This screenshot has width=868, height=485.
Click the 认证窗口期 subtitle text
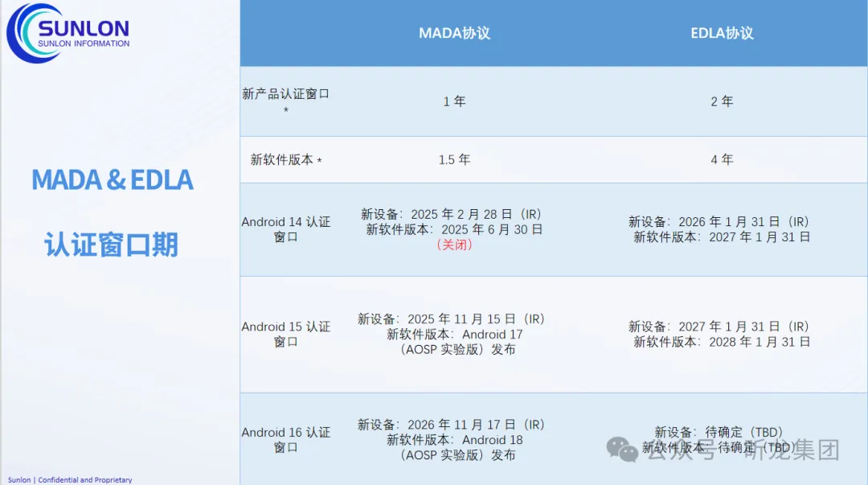tap(111, 245)
